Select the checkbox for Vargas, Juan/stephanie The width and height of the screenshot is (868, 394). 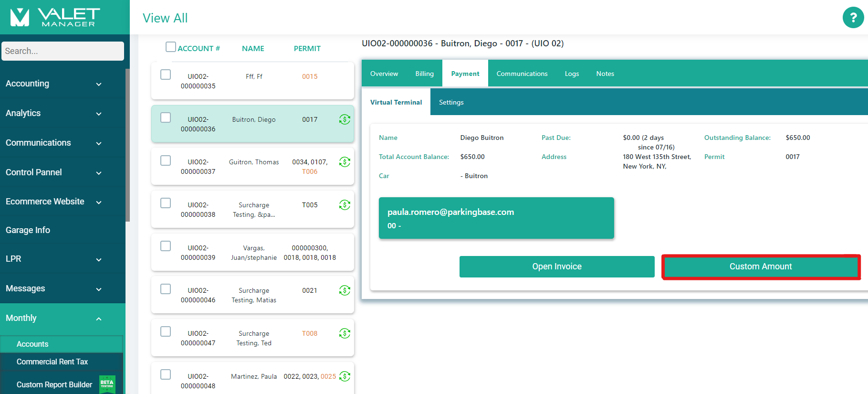click(x=166, y=246)
